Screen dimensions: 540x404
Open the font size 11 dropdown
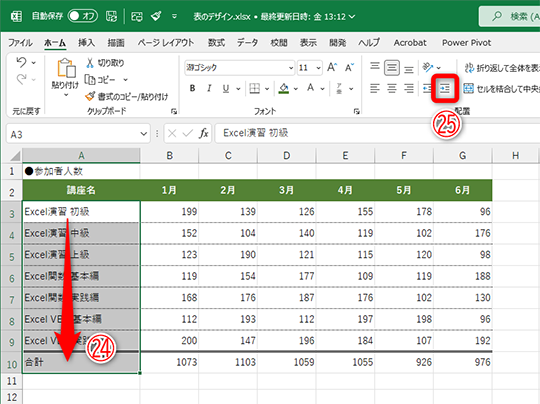point(319,68)
